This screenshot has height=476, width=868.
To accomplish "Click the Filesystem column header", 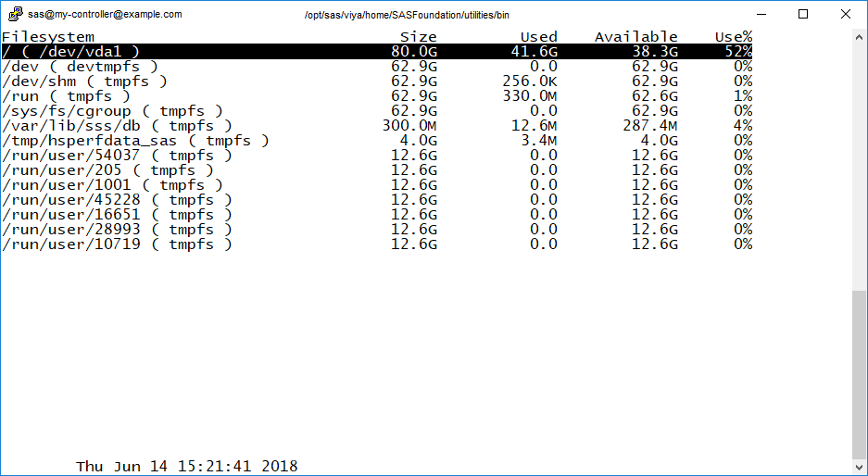I will tap(48, 37).
